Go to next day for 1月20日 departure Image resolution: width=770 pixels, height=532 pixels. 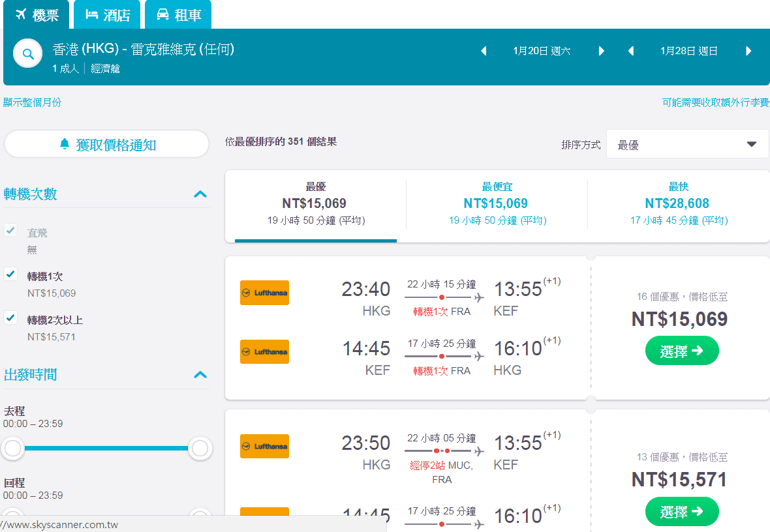click(601, 51)
